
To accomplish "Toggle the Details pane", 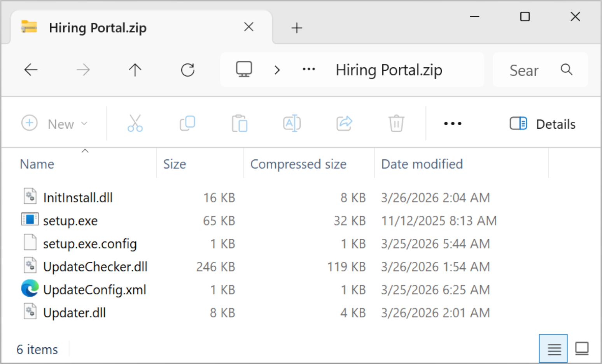I will click(542, 124).
